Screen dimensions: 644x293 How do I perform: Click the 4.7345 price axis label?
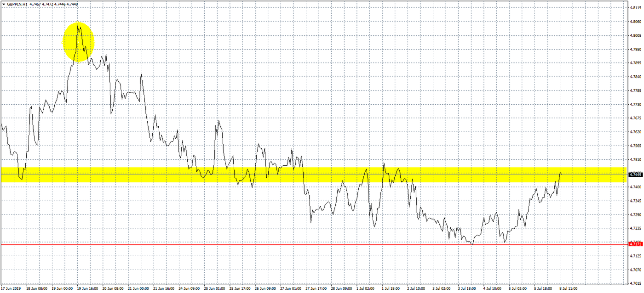637,201
